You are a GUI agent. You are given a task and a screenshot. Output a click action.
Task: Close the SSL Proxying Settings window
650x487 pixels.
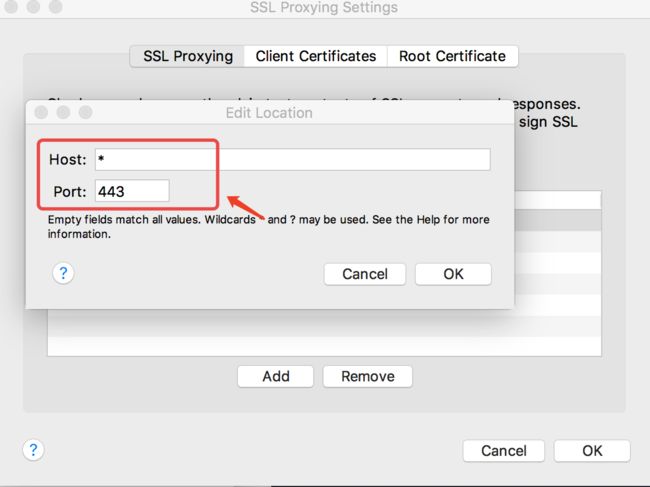11,6
